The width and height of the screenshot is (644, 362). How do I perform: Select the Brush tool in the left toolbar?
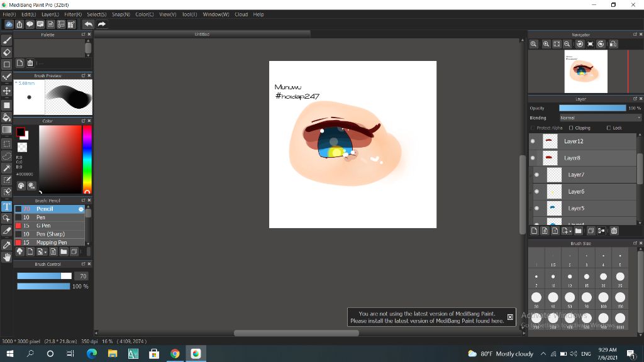tap(6, 40)
